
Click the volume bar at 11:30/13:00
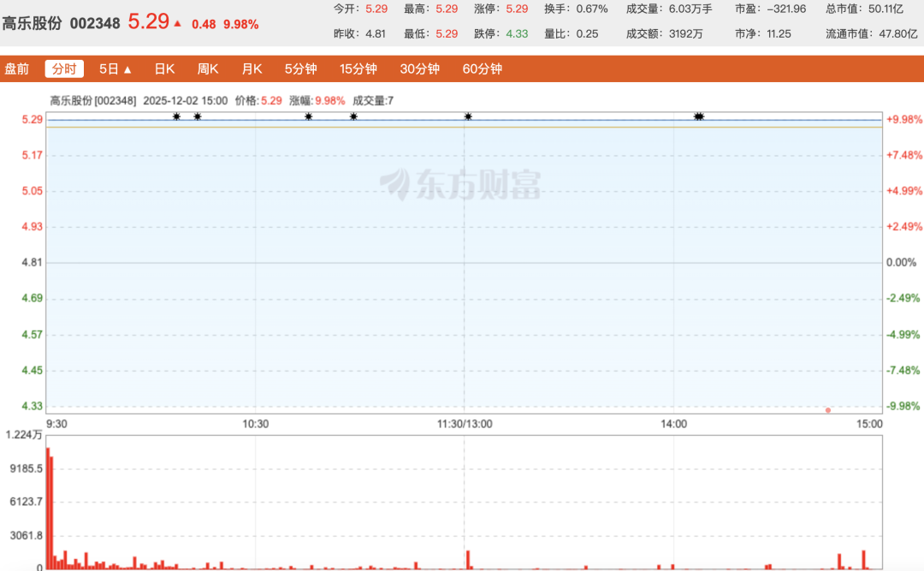468,560
